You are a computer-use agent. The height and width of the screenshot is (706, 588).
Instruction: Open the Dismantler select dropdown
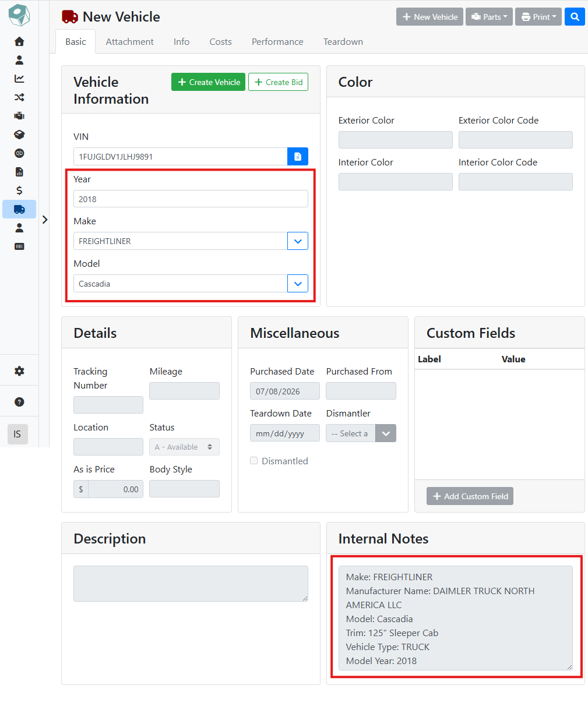pos(361,433)
